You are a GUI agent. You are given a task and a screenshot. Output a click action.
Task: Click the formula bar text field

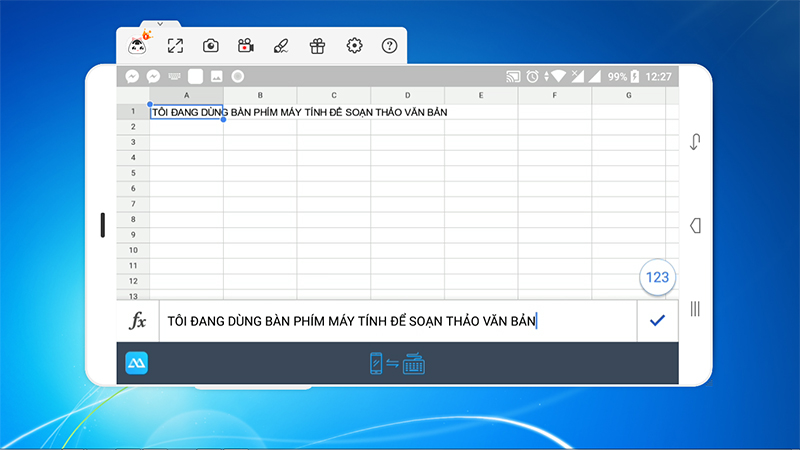[x=398, y=321]
